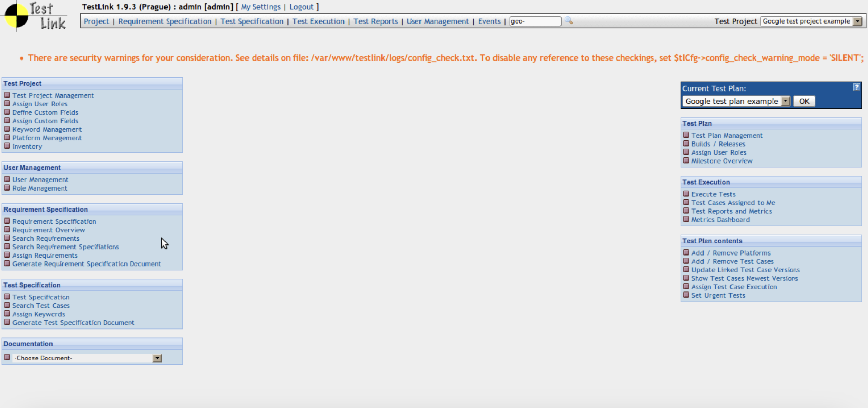Screen dimensions: 868x408
Task: Click the help icon in Current Test Plan
Action: (856, 87)
